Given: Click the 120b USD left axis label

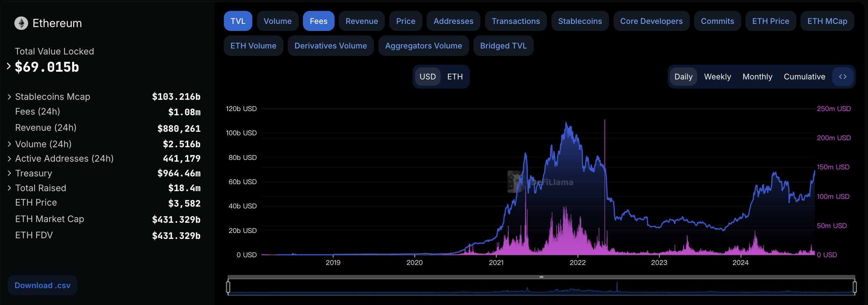Looking at the screenshot, I should coord(241,109).
